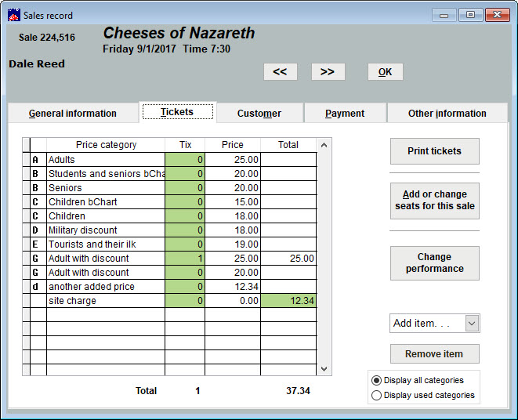Viewport: 518px width, 420px height.
Task: Click the 15.00 price for Children bChart
Action: tap(233, 202)
